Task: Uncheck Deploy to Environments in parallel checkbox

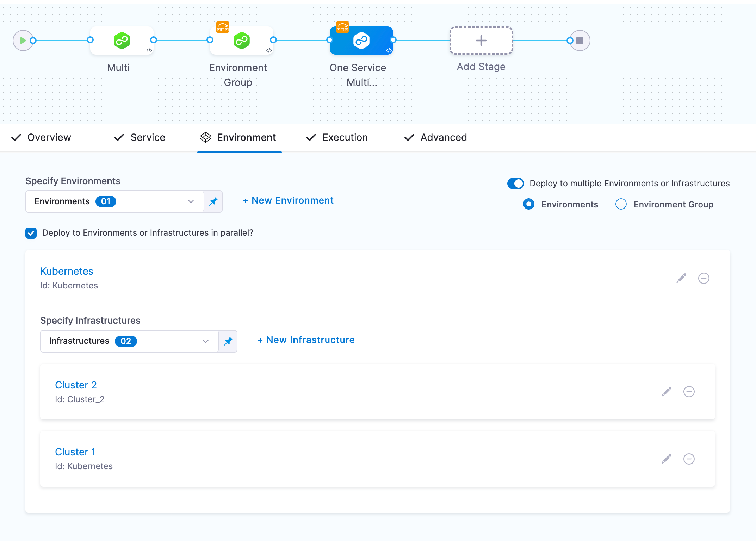Action: [31, 233]
